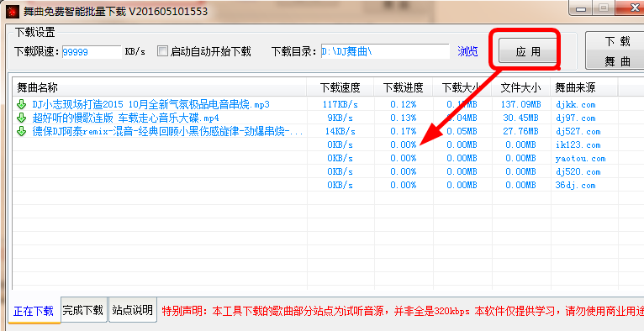Sort by 舞曲来源 column header

pyautogui.click(x=584, y=87)
